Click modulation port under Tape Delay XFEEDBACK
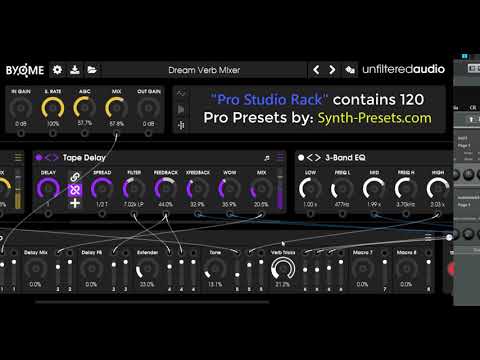Viewport: 480px width, 360px height. pos(197,214)
